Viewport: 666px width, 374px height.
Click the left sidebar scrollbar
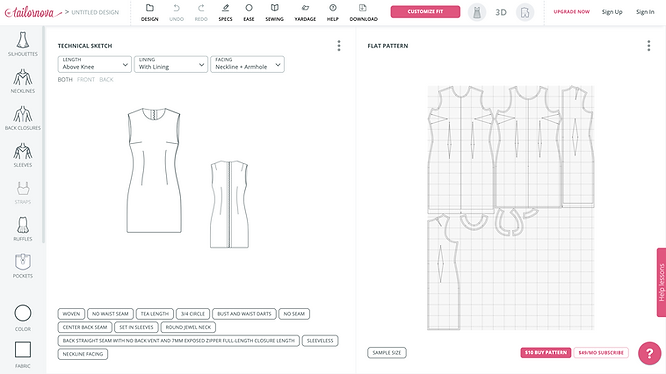pos(43,134)
